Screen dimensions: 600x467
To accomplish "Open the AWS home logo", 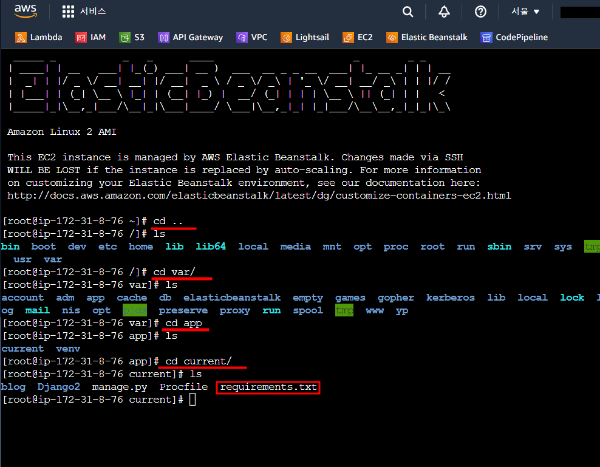I will coord(26,11).
